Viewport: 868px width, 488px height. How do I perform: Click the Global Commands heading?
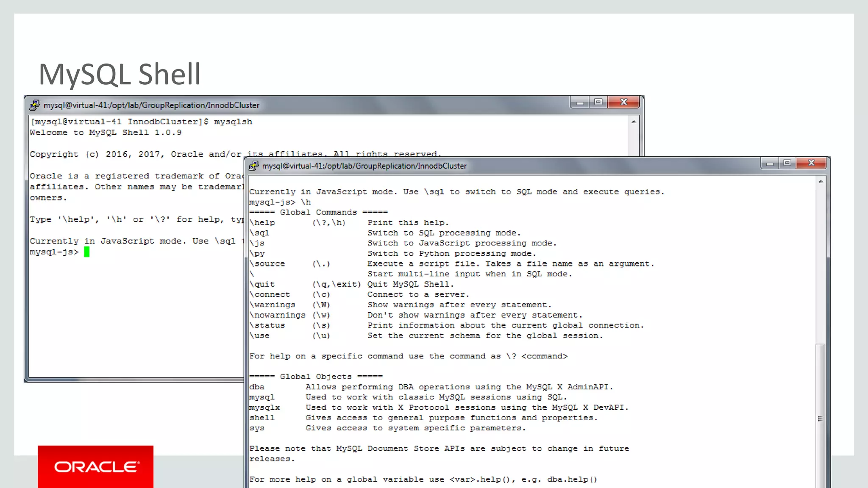pyautogui.click(x=318, y=212)
